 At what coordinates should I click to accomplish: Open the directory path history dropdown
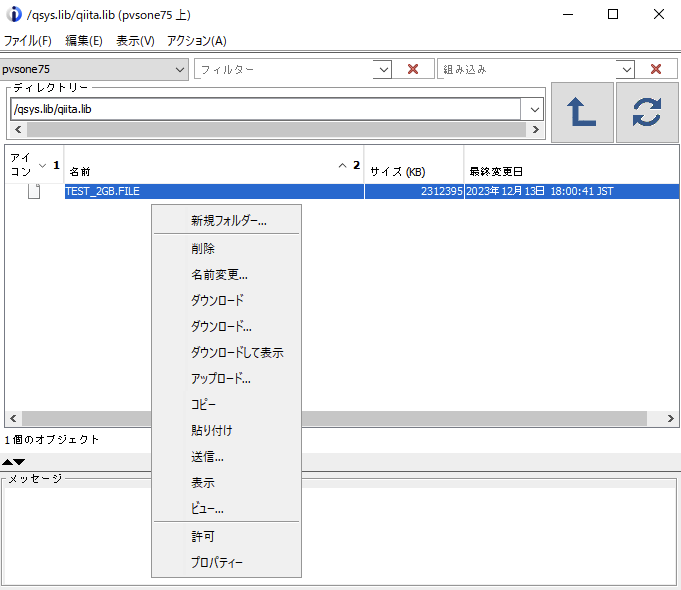click(534, 109)
